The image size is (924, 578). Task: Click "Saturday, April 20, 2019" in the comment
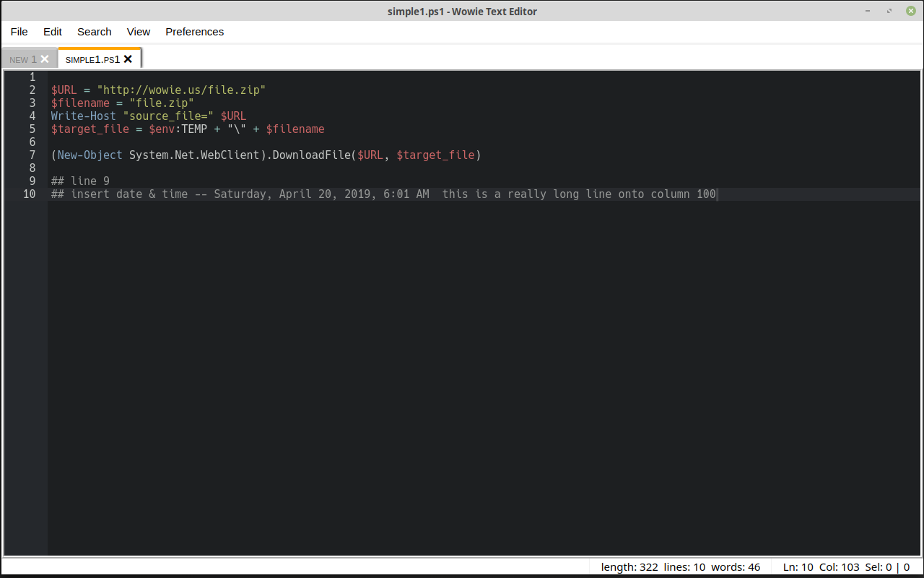click(292, 194)
